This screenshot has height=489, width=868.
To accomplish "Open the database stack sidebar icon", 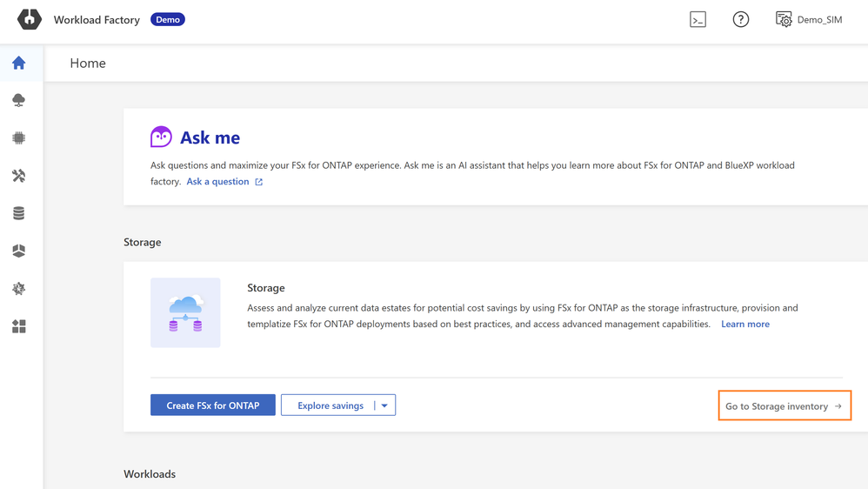I will click(19, 213).
